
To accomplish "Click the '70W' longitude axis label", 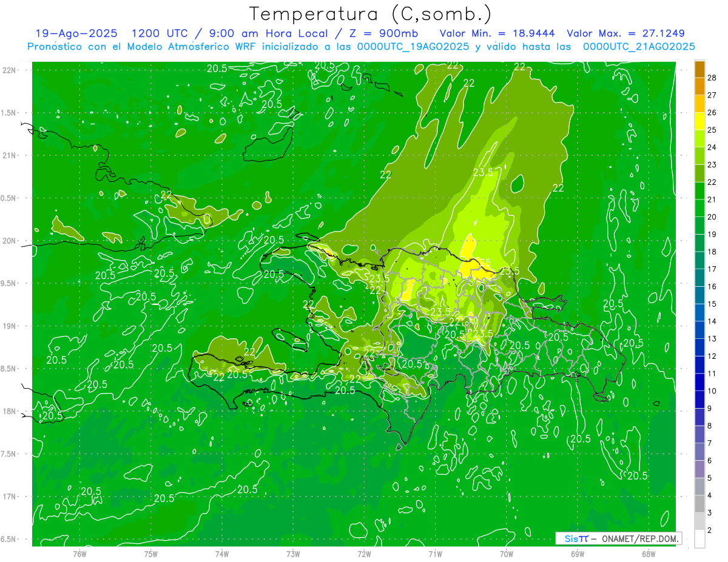I will 507,553.
